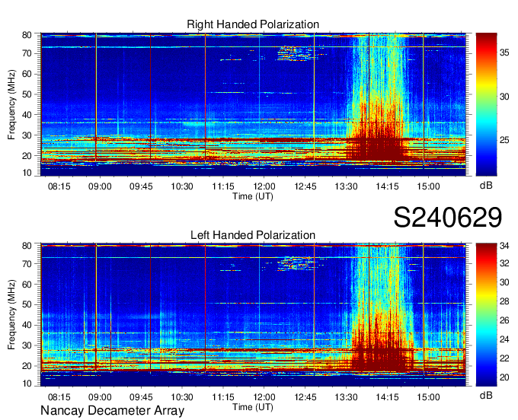Screen dimensions: 518x420
Task: Click 50 MHz tick on Right Handed plot
Action: tap(27, 94)
